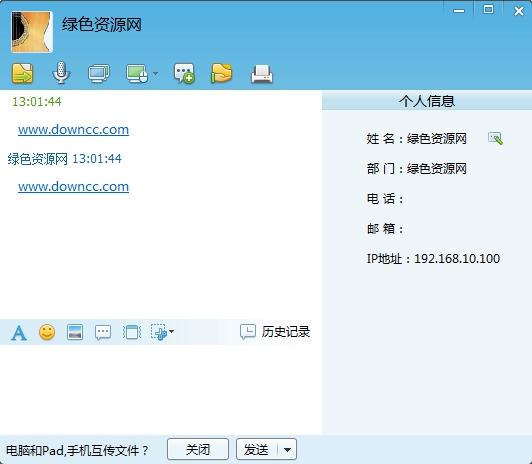Click in the message input area

click(161, 389)
